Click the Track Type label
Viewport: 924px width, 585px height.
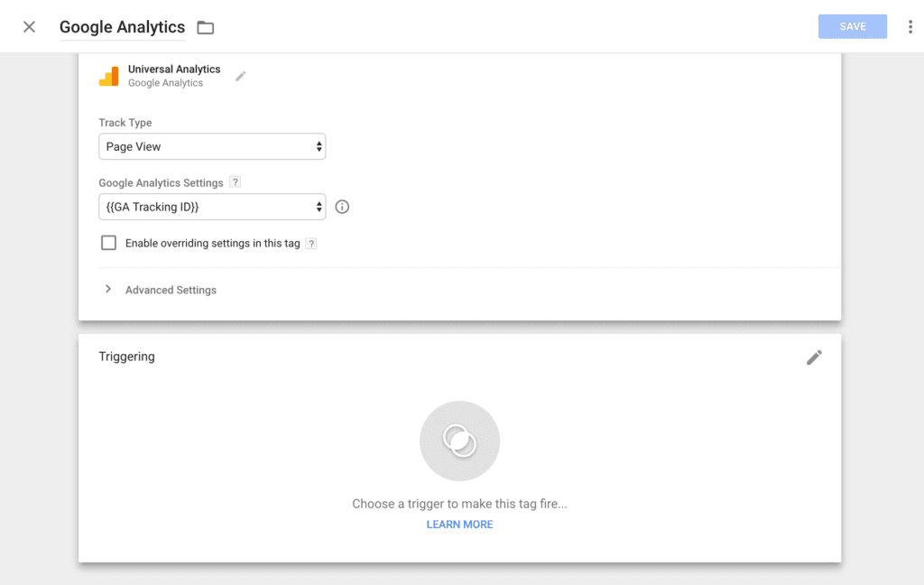tap(125, 123)
